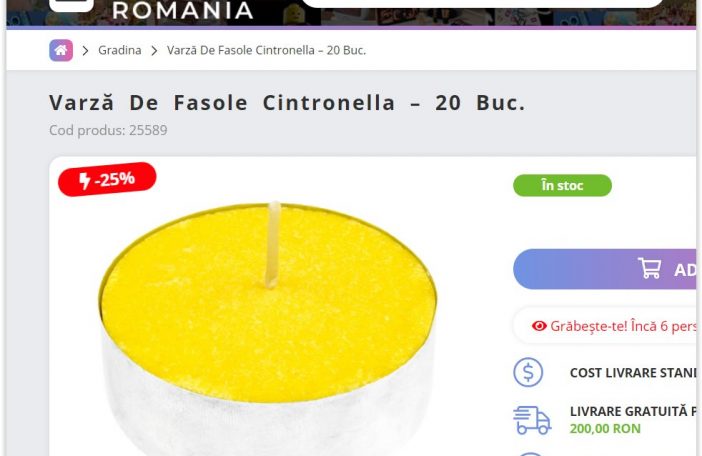Click the shopping cart icon

click(650, 268)
